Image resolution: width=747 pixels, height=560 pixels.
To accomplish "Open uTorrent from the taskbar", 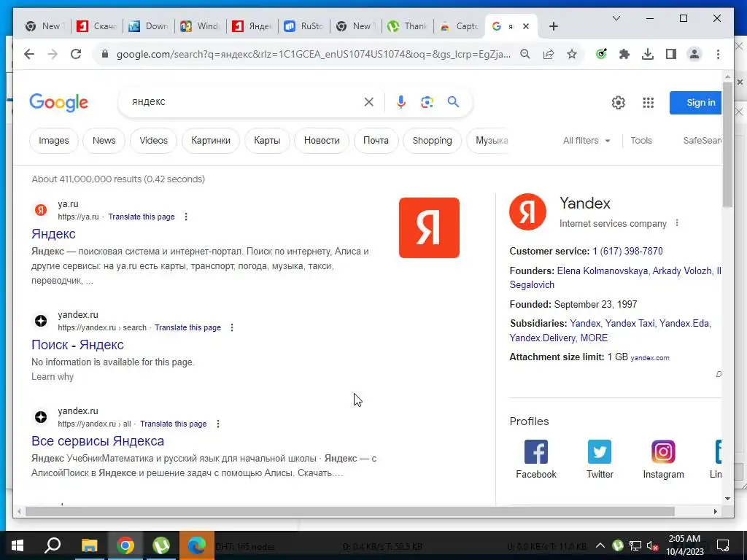I will 161,545.
